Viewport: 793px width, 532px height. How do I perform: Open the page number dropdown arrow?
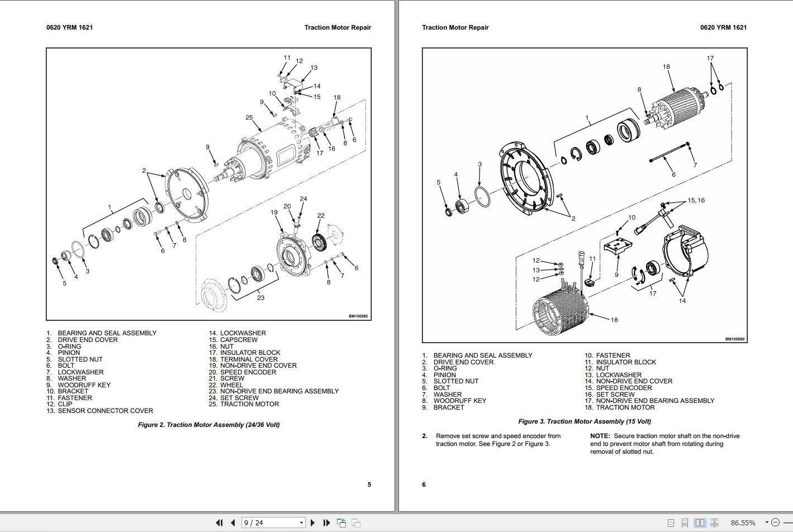(x=301, y=523)
